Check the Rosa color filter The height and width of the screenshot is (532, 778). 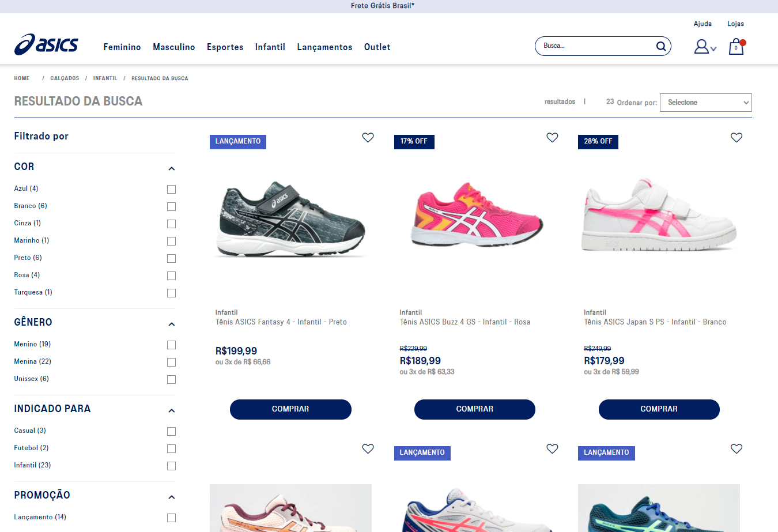point(171,276)
